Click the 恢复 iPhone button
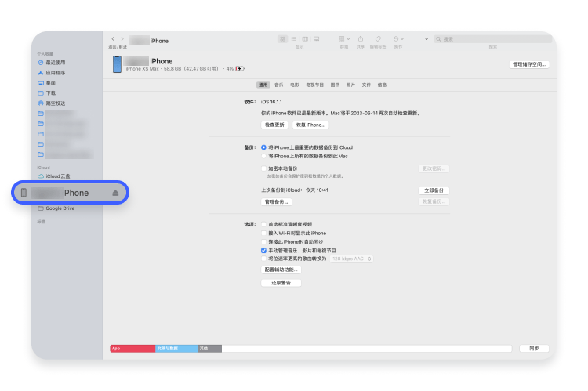588x391 pixels. click(310, 125)
